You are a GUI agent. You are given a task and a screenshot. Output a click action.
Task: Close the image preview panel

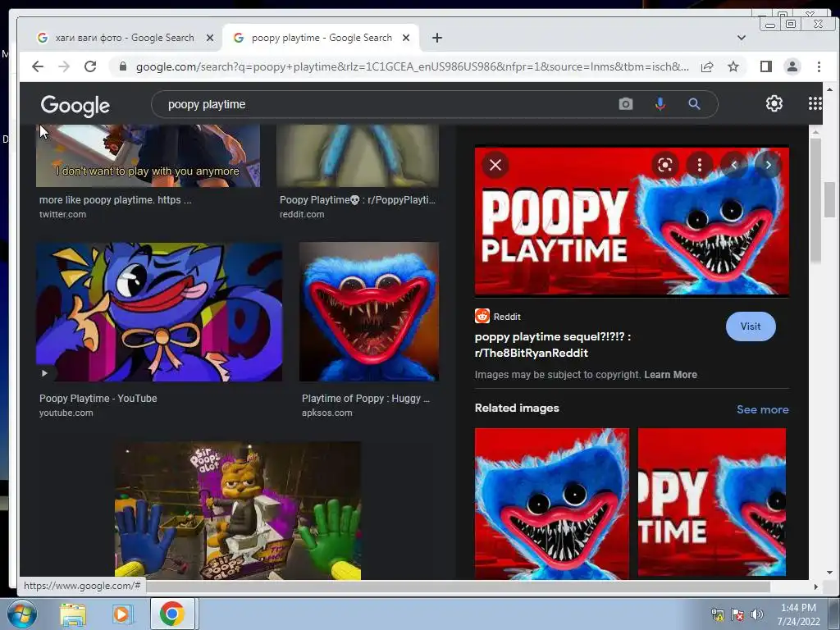coord(495,165)
